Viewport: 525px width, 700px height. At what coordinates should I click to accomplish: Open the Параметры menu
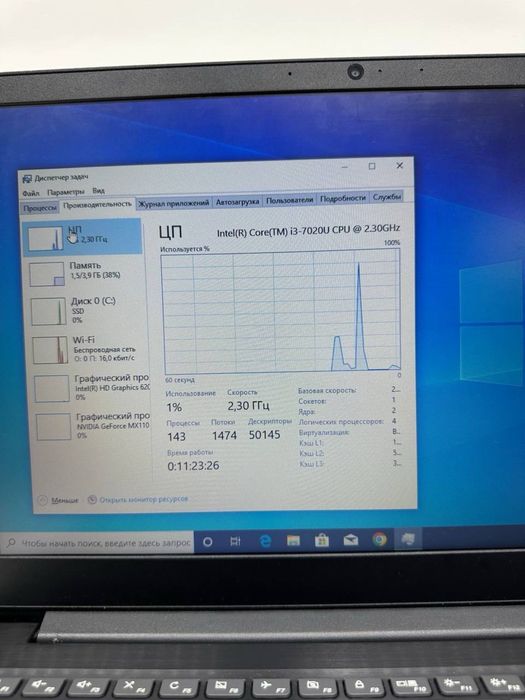click(x=66, y=192)
